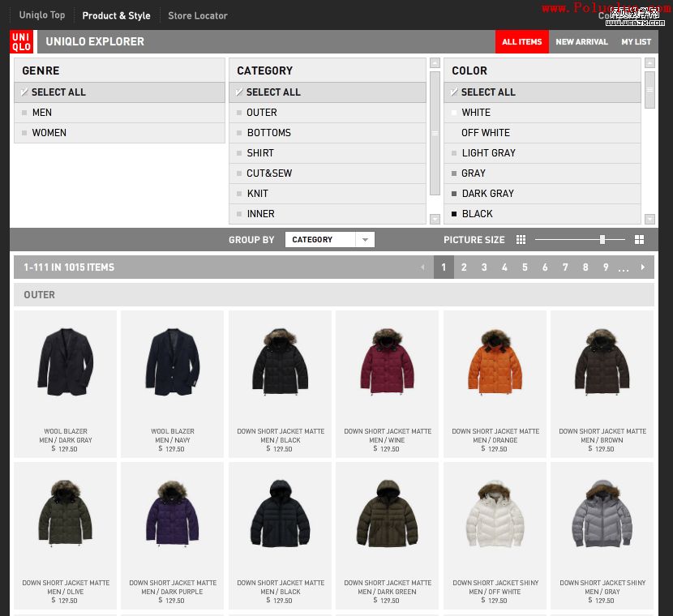Go to page 5

point(525,267)
